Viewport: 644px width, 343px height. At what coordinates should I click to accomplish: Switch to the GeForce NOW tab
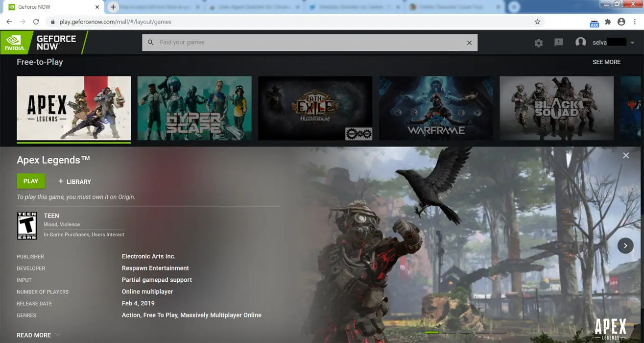click(x=53, y=7)
